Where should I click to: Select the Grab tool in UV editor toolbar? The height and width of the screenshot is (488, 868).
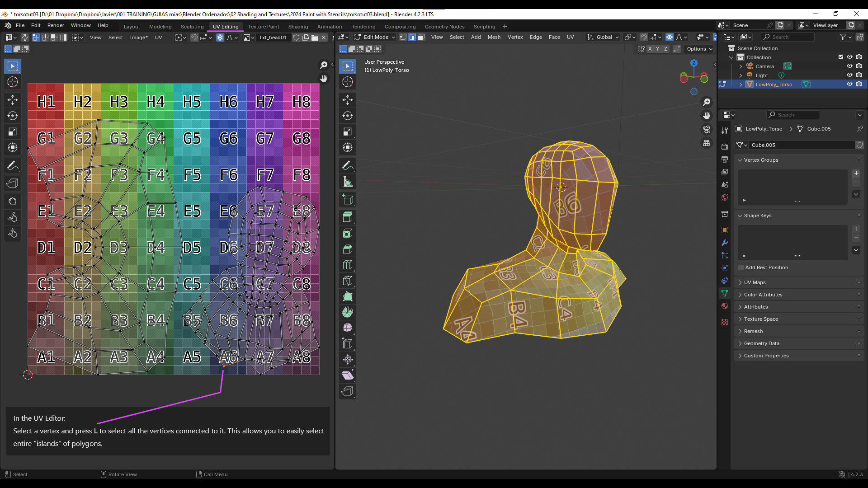point(13,202)
